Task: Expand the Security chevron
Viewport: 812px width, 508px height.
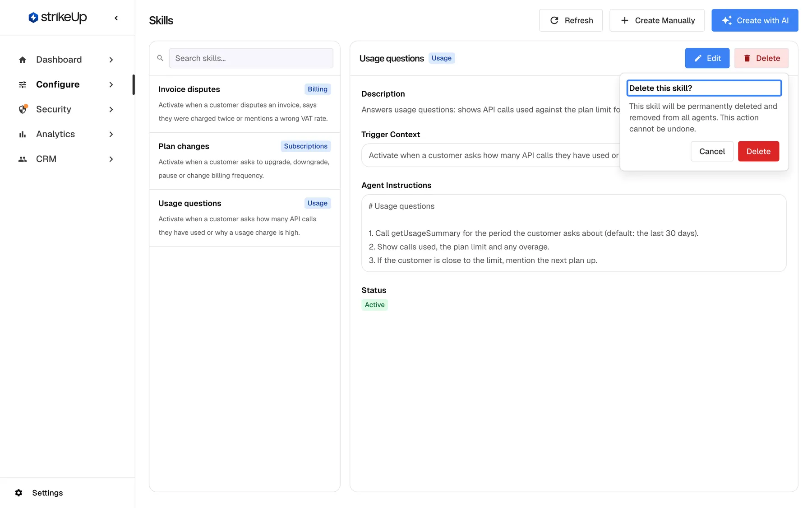Action: pyautogui.click(x=111, y=109)
